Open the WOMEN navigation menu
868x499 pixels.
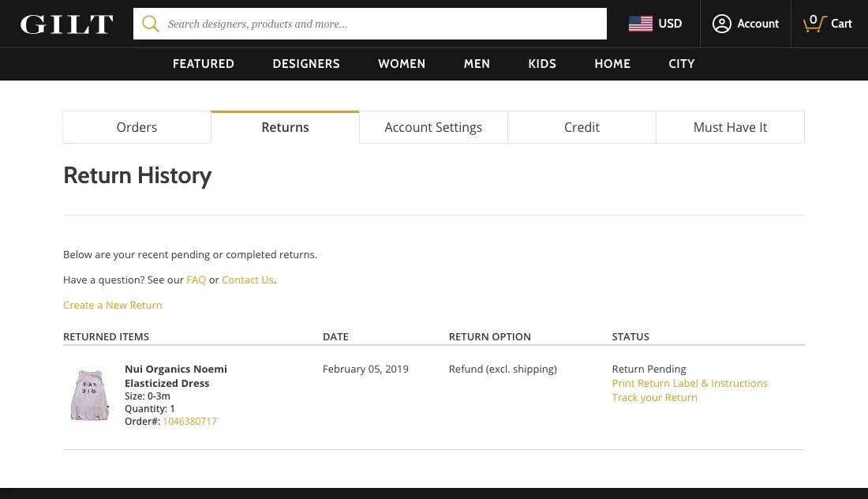pos(402,64)
